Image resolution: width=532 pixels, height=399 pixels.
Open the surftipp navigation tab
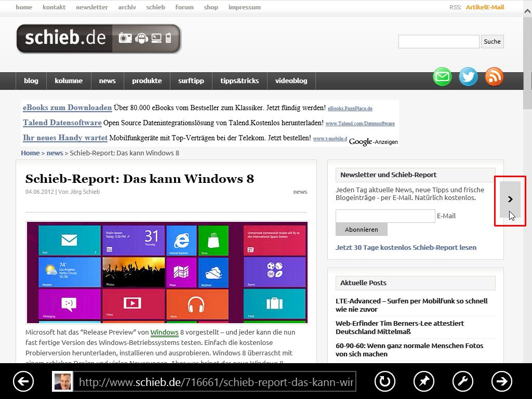click(191, 81)
